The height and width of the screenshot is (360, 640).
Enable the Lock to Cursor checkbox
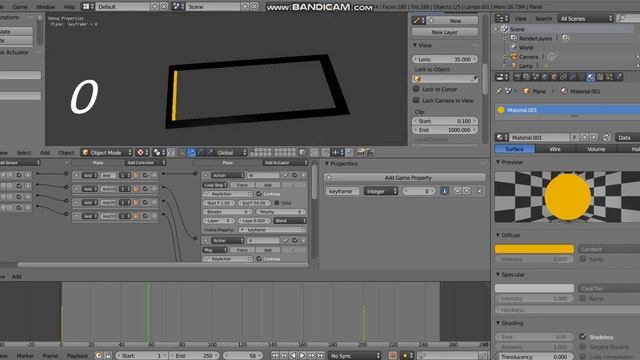416,89
